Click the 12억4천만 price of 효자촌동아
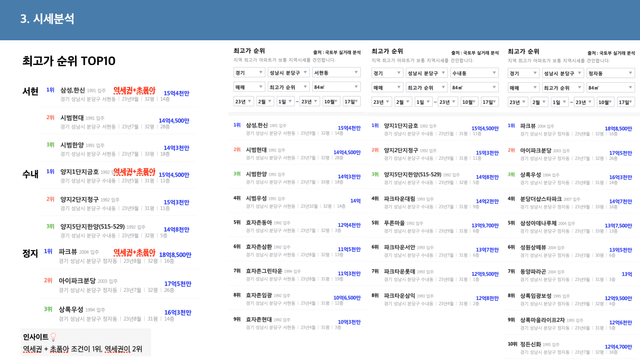The width and height of the screenshot is (640, 360). [349, 225]
